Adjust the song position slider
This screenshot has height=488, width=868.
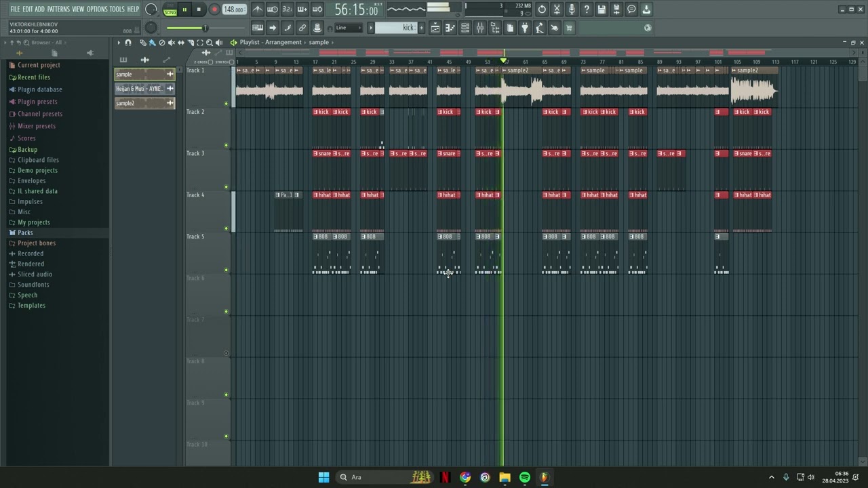click(x=206, y=28)
